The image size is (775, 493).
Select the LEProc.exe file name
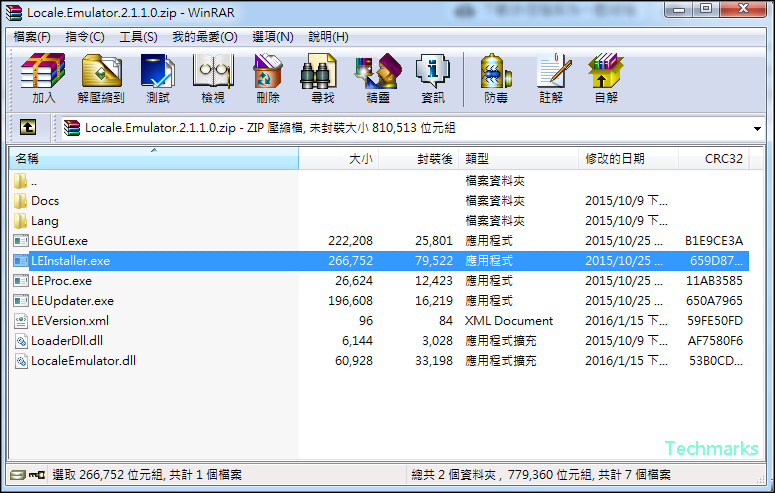tap(61, 281)
